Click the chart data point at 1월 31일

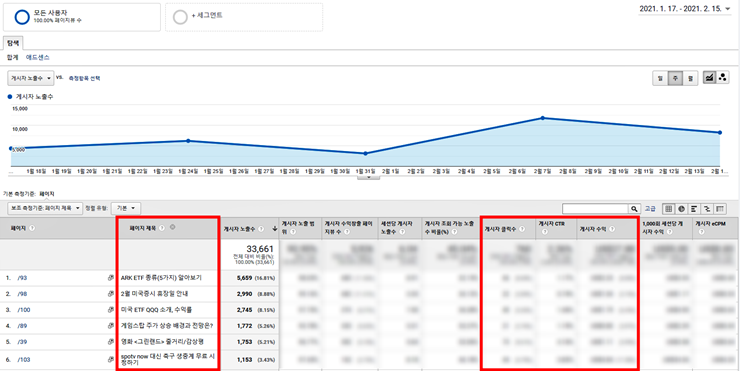tap(365, 153)
